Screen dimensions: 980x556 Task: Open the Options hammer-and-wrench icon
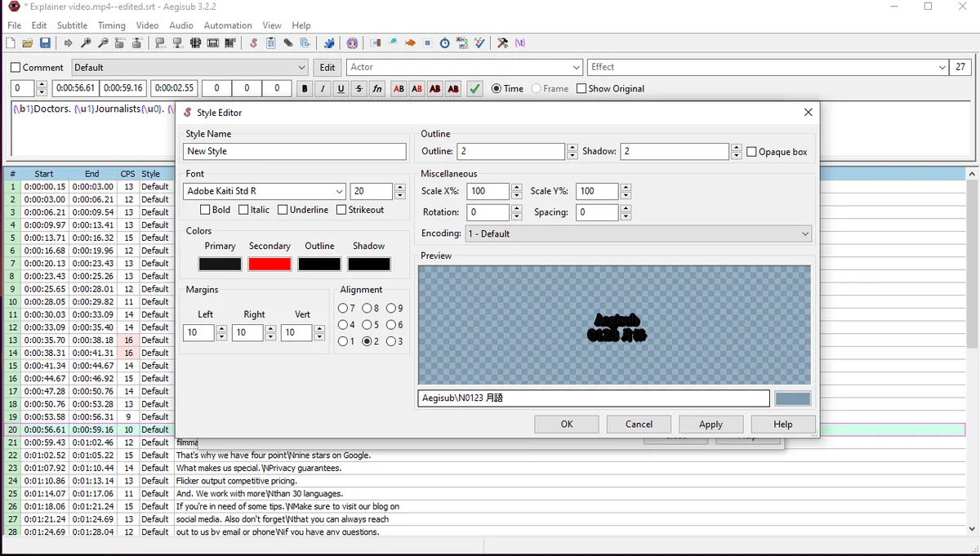point(502,43)
